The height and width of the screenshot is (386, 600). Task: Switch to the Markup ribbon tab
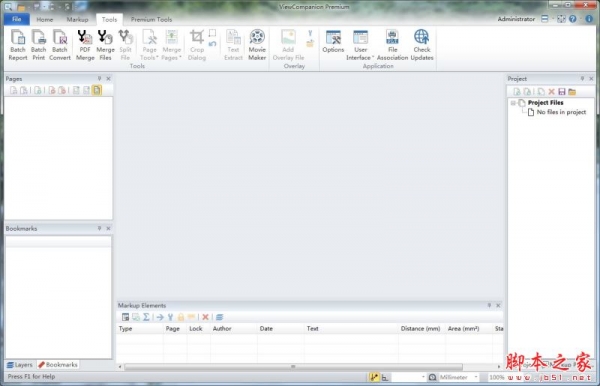[77, 20]
